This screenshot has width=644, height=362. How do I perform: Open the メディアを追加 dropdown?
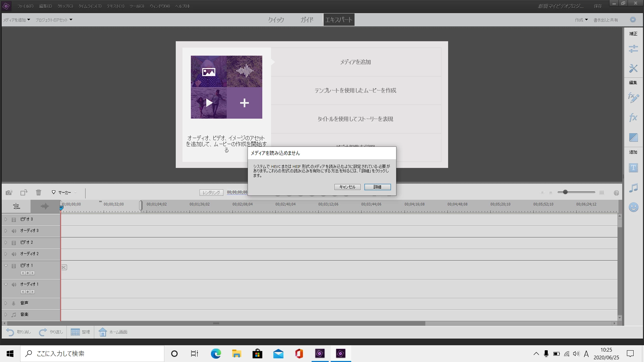point(17,20)
